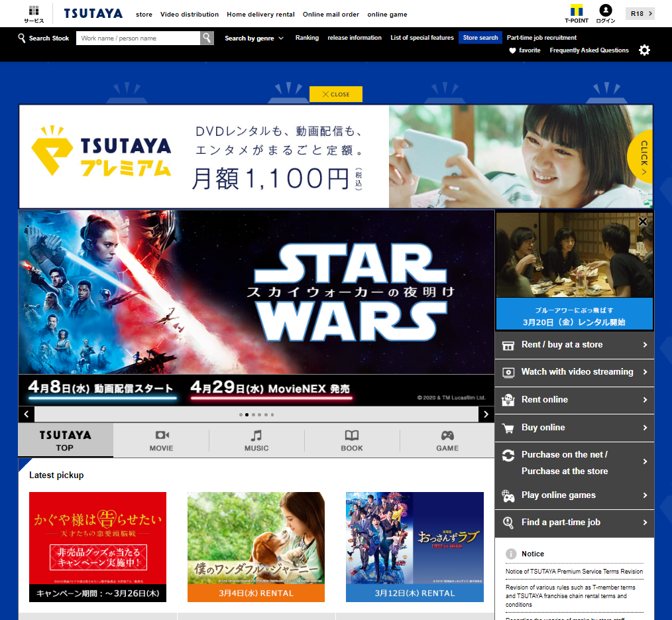The width and height of the screenshot is (672, 620).
Task: Click the part-time job search icon
Action: point(508,523)
